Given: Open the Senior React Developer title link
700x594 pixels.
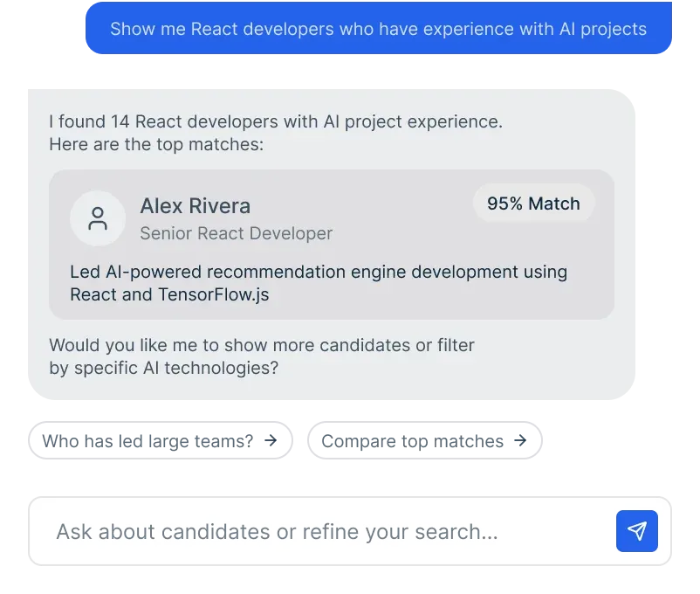Looking at the screenshot, I should [236, 233].
